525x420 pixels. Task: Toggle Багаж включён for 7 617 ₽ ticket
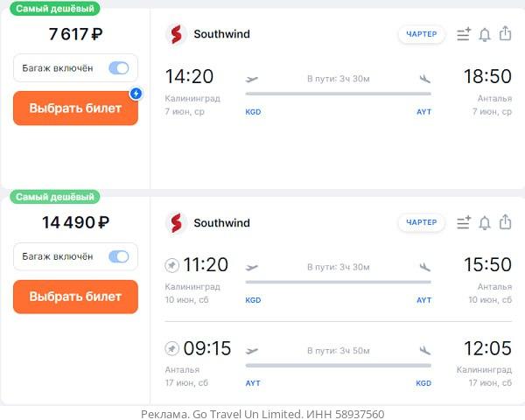tap(118, 68)
